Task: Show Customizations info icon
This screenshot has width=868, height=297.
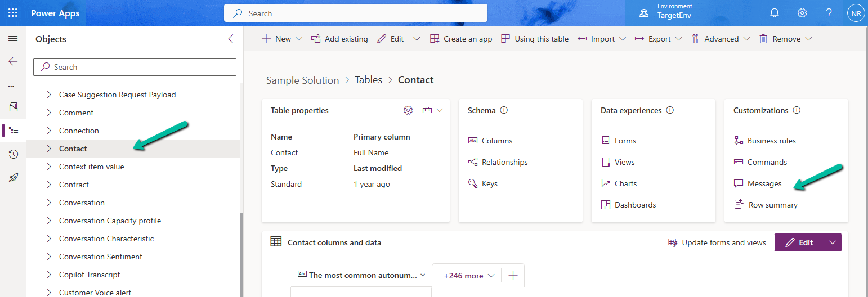Action: (x=797, y=110)
